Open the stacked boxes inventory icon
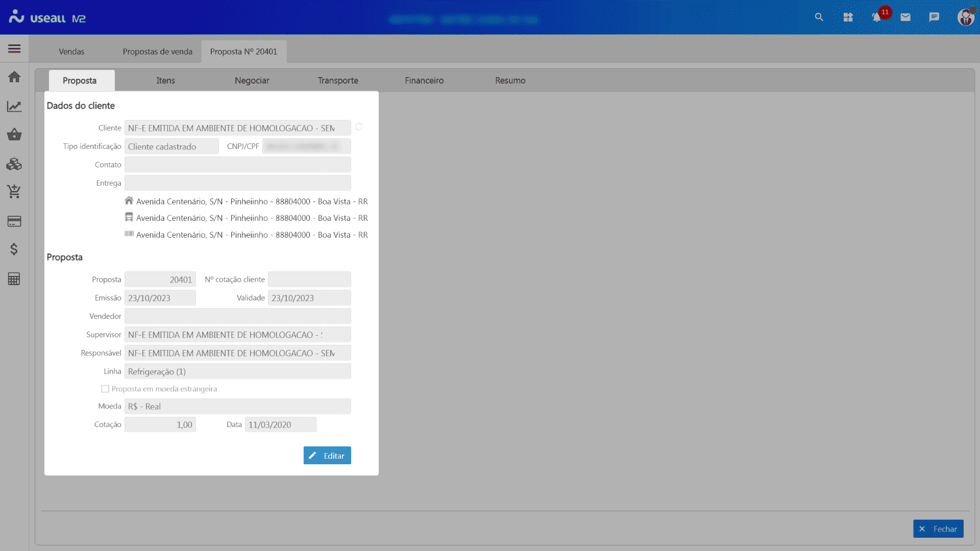The image size is (980, 551). (x=14, y=164)
